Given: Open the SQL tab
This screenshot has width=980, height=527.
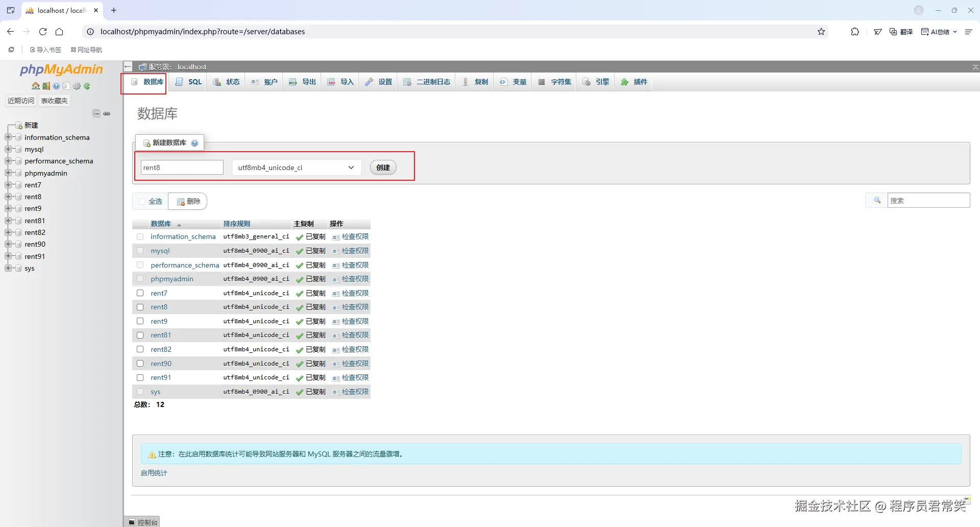Looking at the screenshot, I should 188,82.
